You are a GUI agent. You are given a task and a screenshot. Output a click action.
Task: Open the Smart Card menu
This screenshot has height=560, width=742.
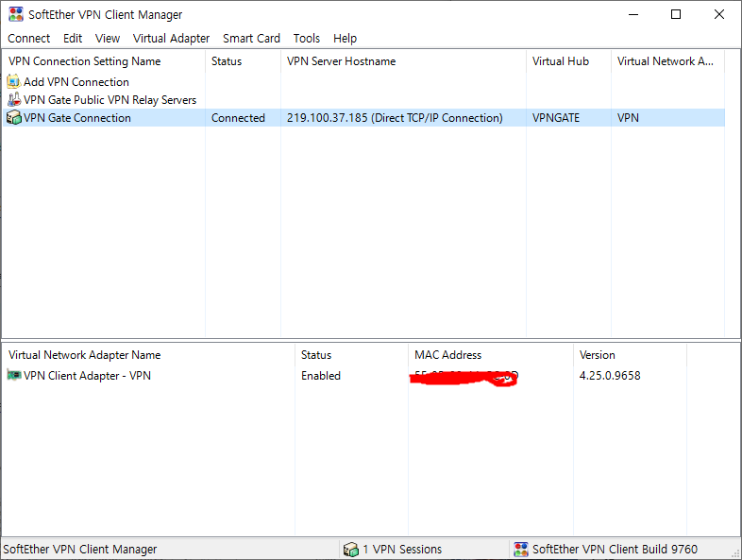251,39
